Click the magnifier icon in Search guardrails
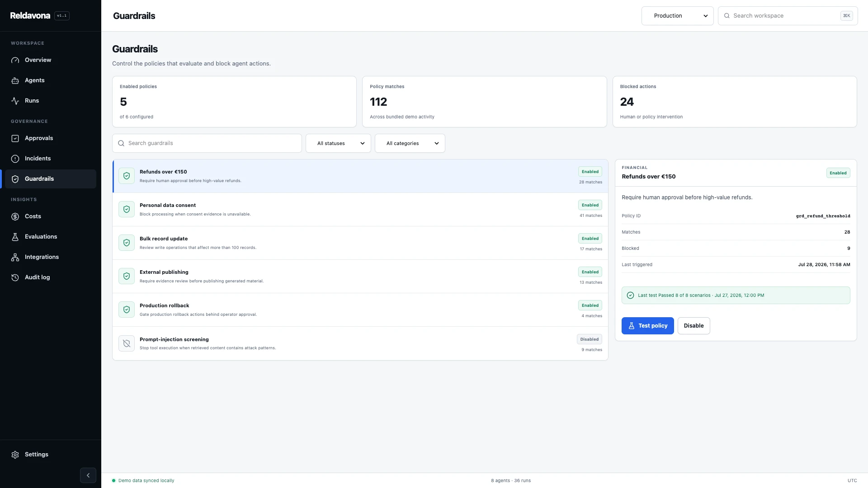 [121, 143]
